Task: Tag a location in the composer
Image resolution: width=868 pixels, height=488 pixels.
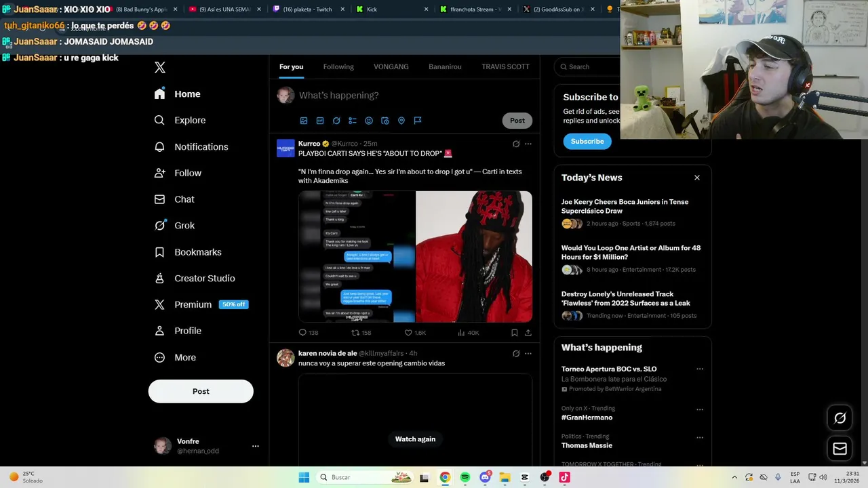Action: [x=401, y=121]
